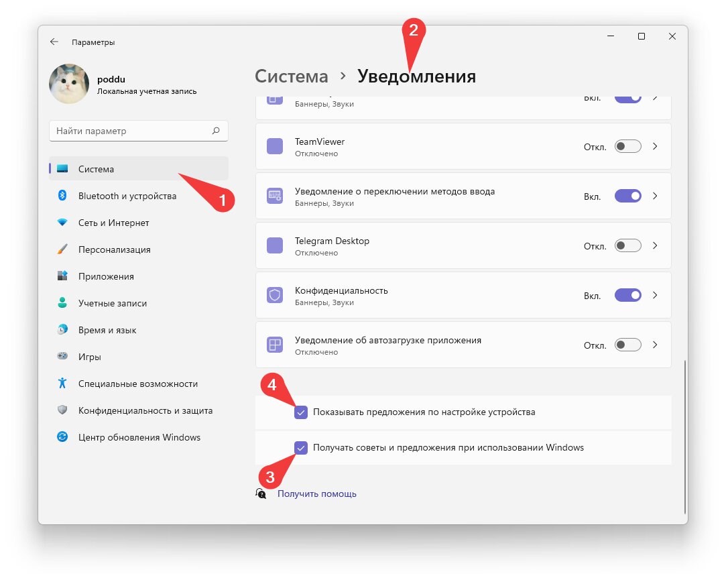Click the Wi-Fi icon for Сеть и Интернет
This screenshot has width=728, height=574.
(x=62, y=223)
